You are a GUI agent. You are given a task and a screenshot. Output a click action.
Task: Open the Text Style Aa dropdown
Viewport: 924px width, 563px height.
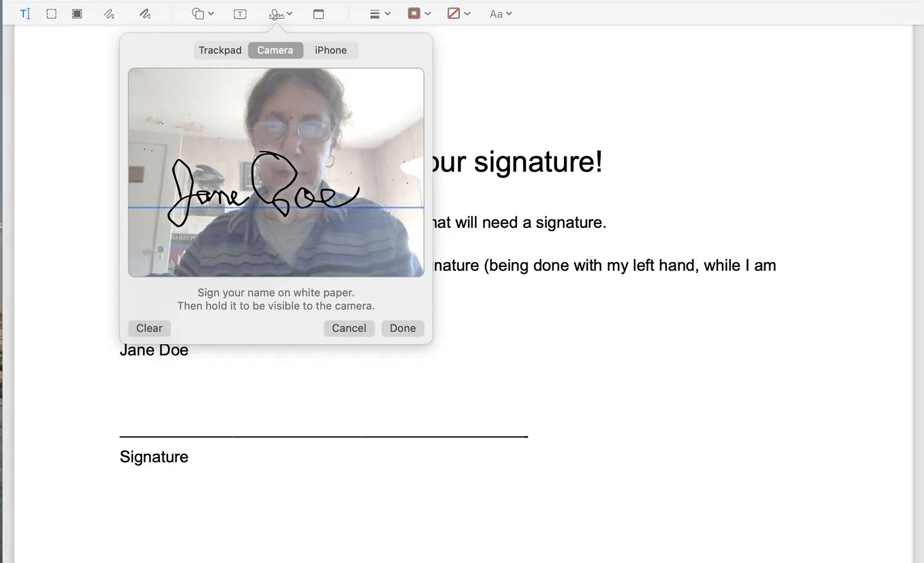(x=501, y=13)
